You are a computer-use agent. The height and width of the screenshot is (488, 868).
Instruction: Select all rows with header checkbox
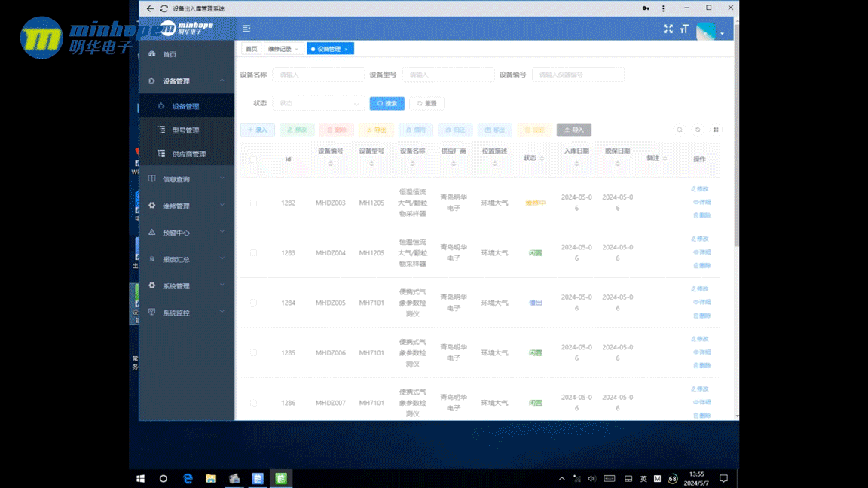pos(253,159)
